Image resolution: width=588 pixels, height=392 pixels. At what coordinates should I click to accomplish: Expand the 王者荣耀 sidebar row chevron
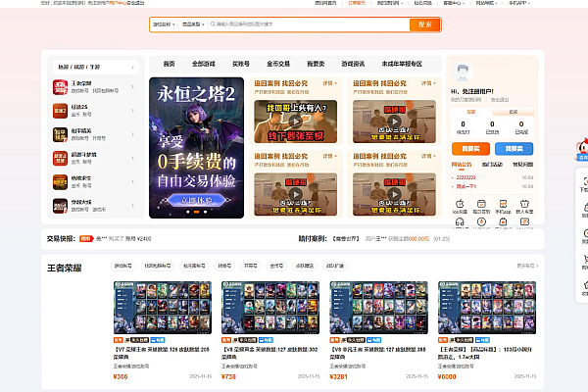coord(132,87)
